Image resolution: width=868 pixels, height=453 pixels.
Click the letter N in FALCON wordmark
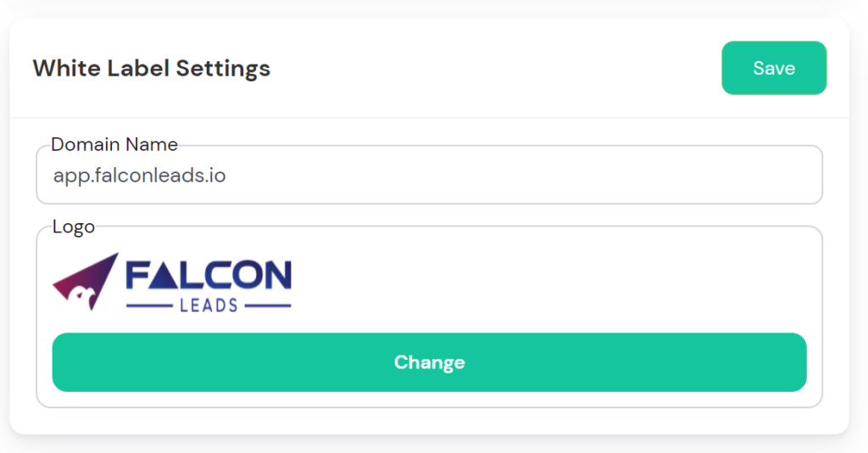pyautogui.click(x=277, y=275)
